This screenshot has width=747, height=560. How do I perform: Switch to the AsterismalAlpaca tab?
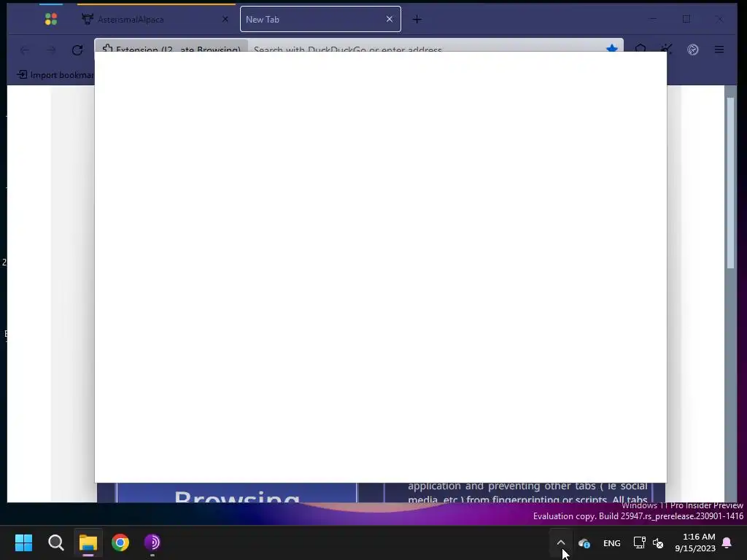[156, 19]
